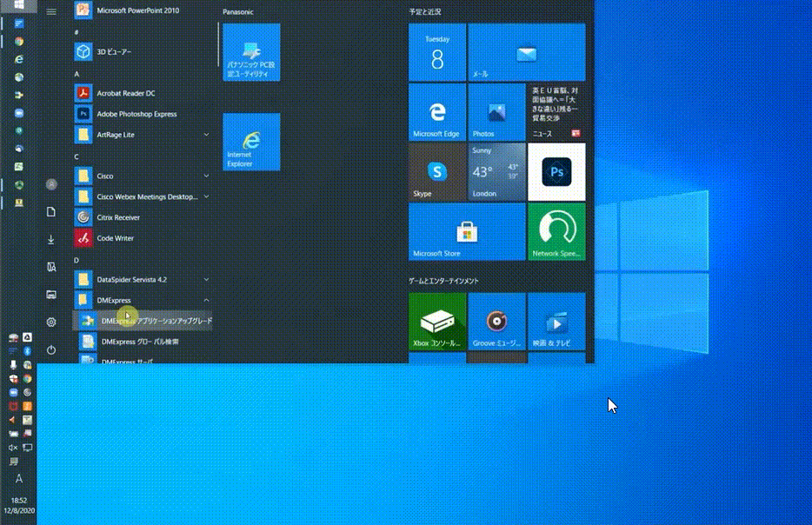The width and height of the screenshot is (812, 525).
Task: Jump to the letter A section header
Action: (x=77, y=74)
